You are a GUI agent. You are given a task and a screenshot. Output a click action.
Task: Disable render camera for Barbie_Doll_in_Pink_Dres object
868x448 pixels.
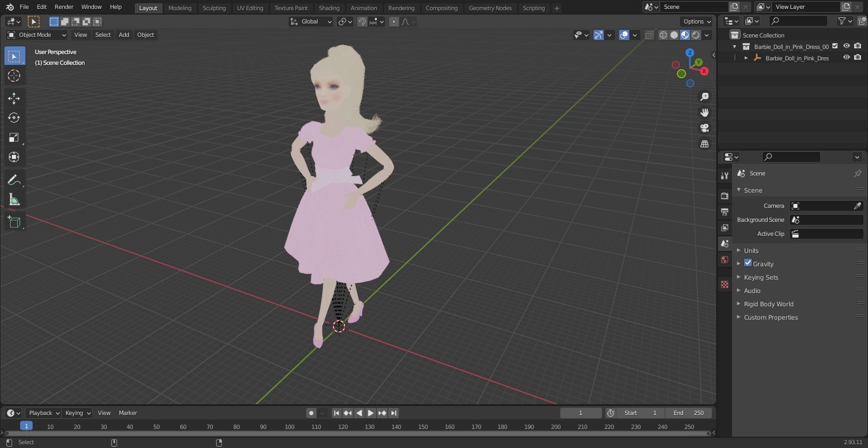click(x=858, y=58)
